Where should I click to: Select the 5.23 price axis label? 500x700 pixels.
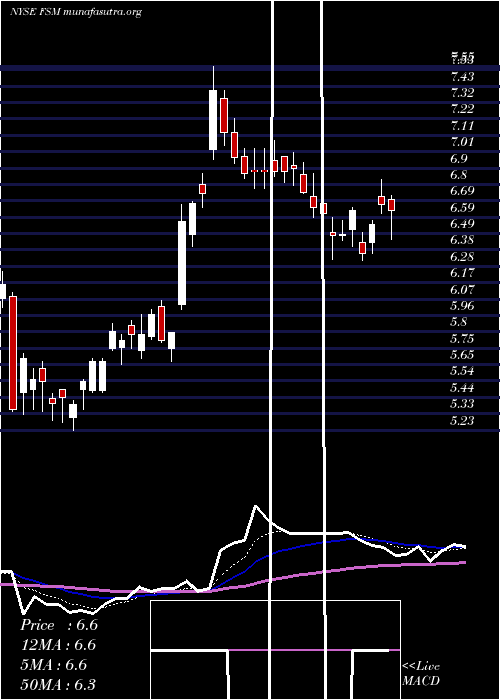tap(462, 421)
